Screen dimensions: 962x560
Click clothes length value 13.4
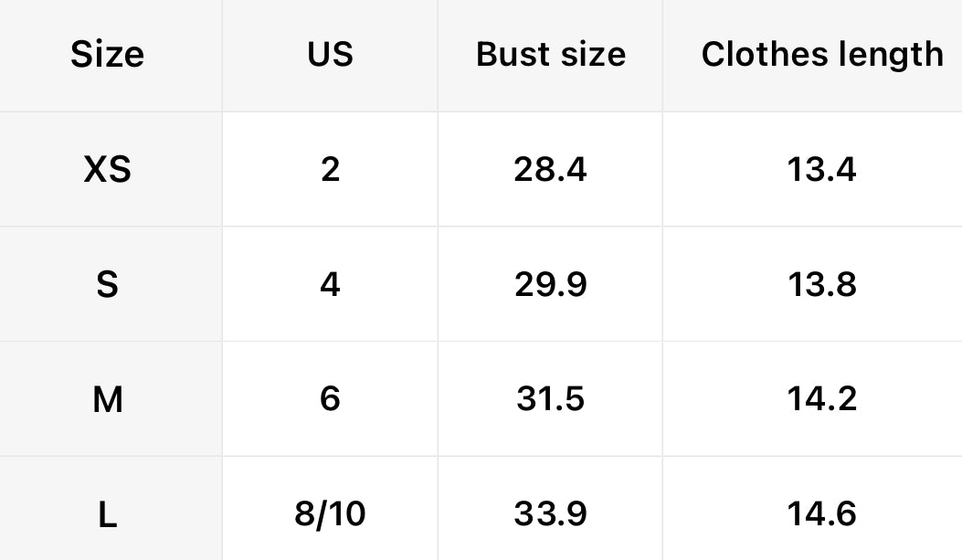pos(822,170)
